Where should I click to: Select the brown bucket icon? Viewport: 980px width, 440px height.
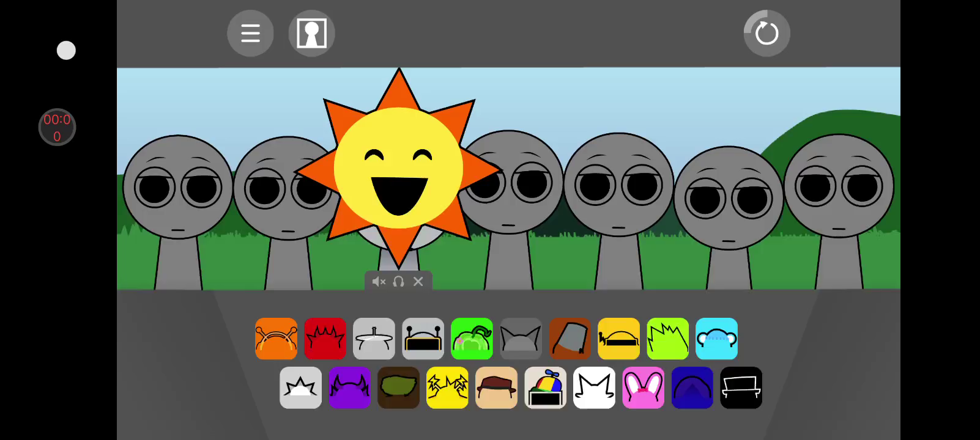coord(570,339)
